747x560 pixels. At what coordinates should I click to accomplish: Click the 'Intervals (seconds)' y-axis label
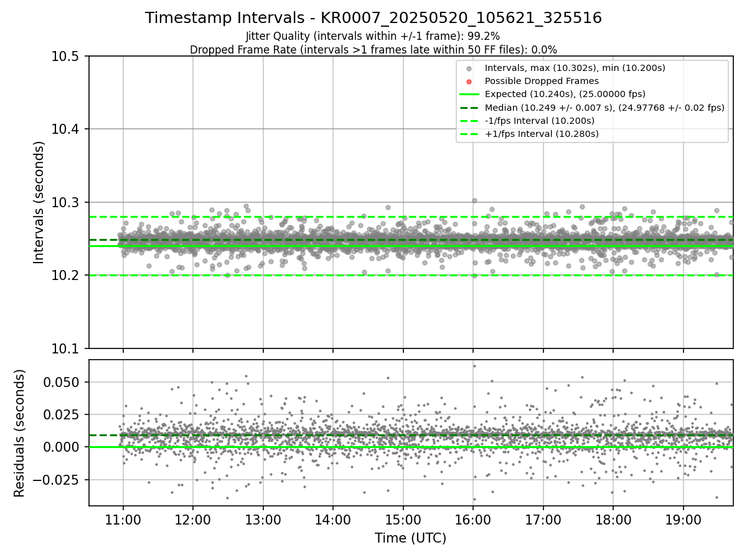point(39,202)
